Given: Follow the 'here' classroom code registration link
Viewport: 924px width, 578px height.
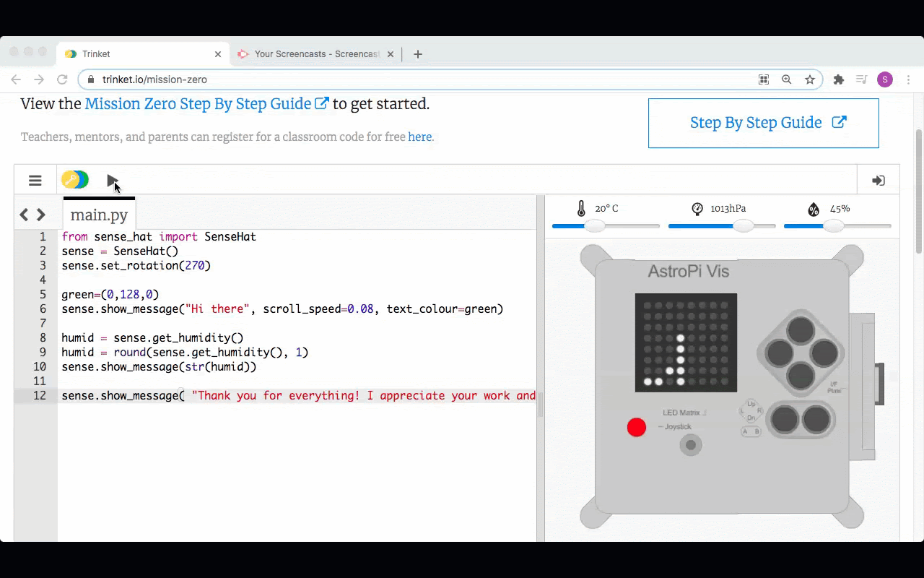Looking at the screenshot, I should 419,137.
